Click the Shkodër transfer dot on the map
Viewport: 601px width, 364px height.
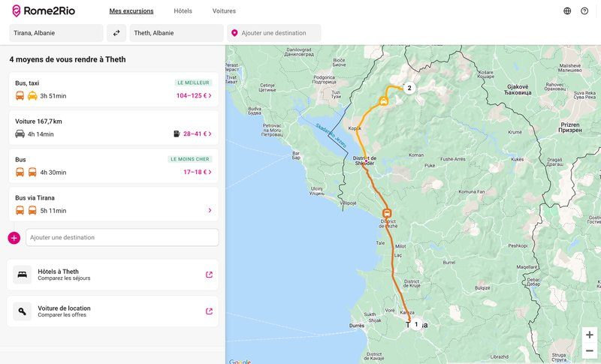tap(366, 161)
